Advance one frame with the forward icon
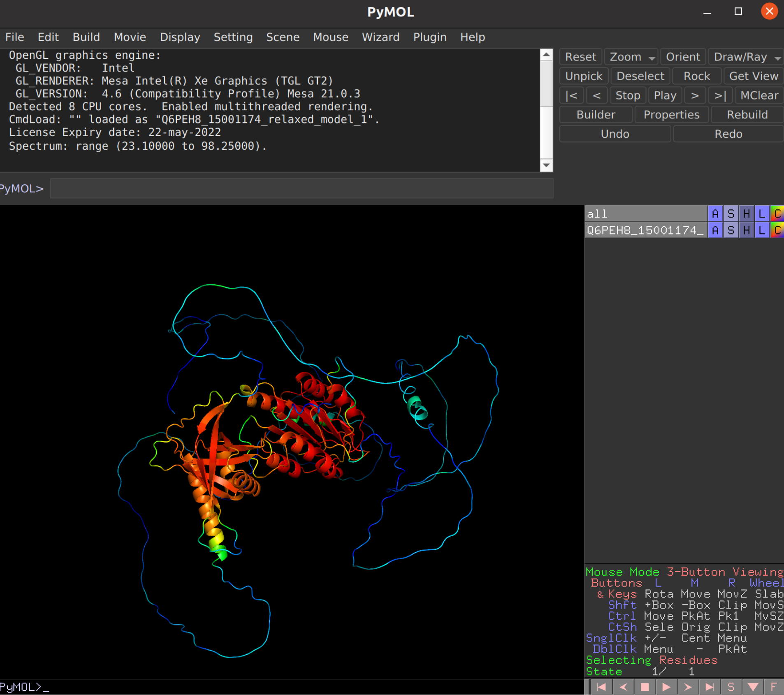 tap(687, 687)
